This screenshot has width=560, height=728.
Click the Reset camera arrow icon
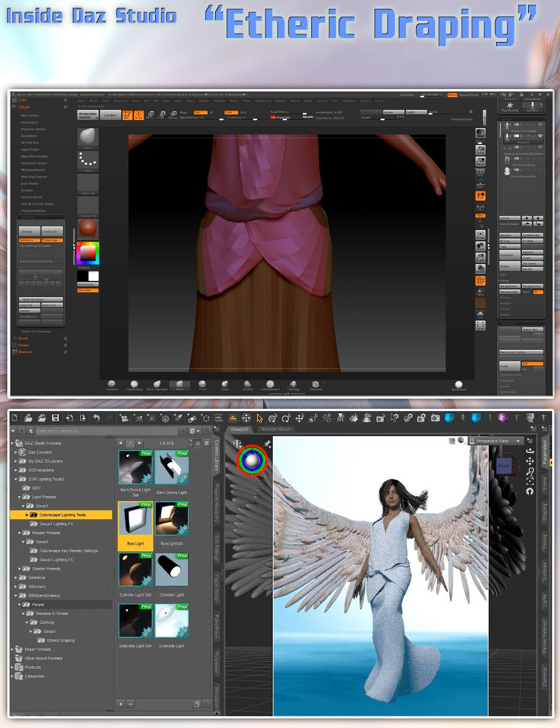point(530,491)
